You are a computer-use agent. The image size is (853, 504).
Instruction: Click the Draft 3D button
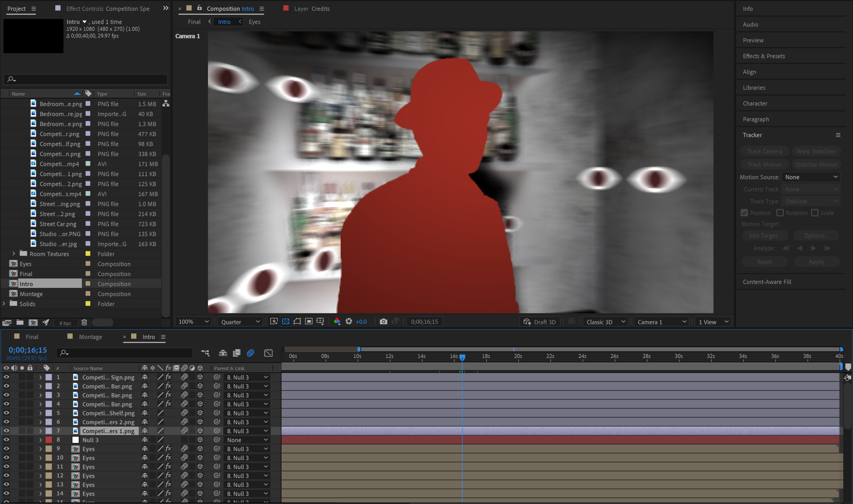[540, 322]
